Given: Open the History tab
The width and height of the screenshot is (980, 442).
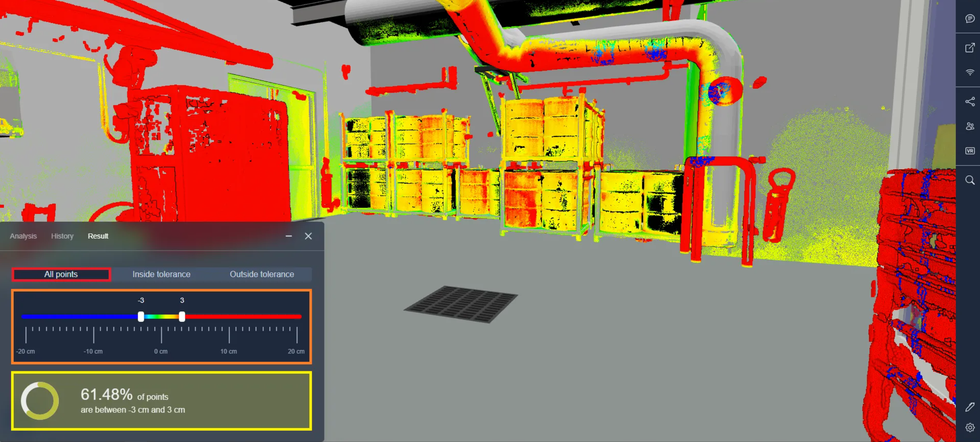Looking at the screenshot, I should click(62, 236).
